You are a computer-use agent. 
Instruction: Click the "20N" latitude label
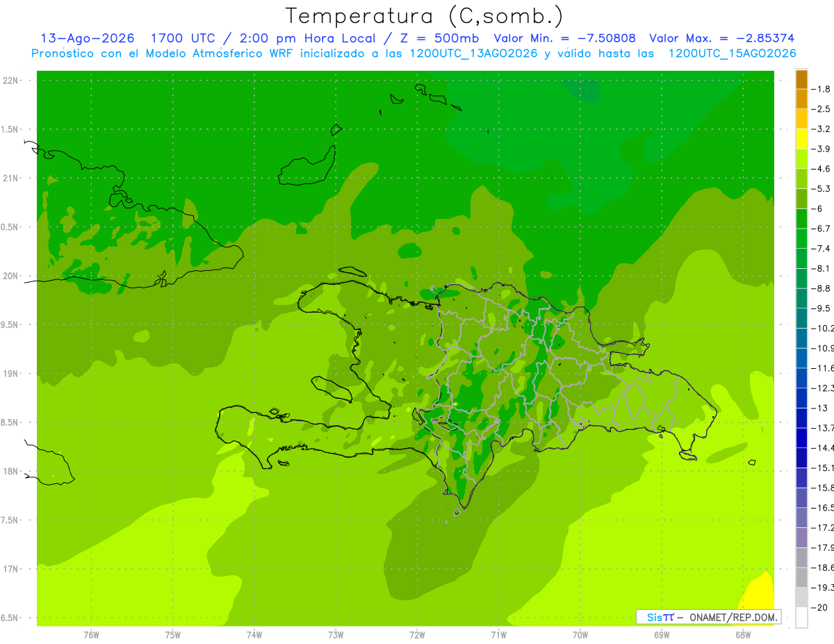(x=12, y=276)
